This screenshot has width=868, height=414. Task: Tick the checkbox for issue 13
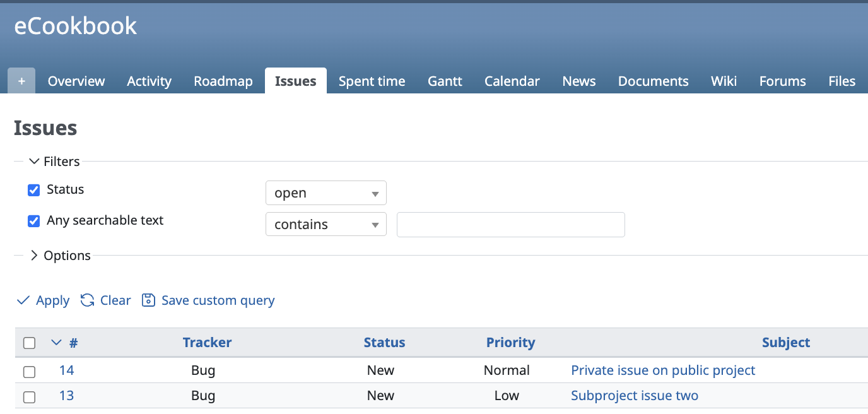(29, 397)
